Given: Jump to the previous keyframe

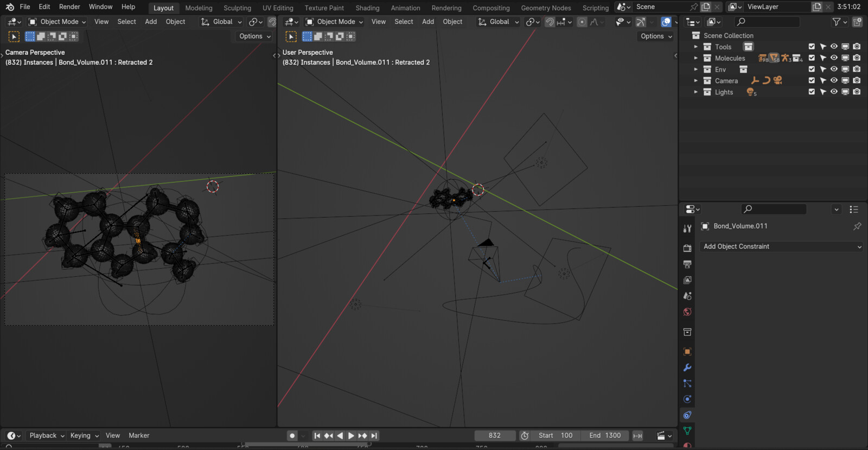Looking at the screenshot, I should pyautogui.click(x=329, y=435).
